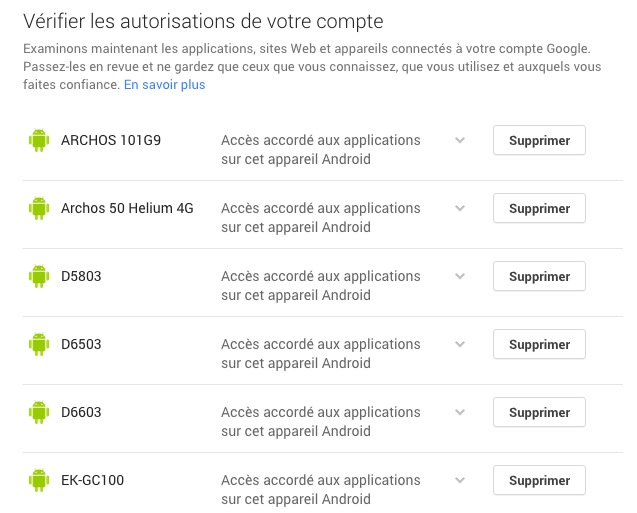Open D6603 details with the chevron
This screenshot has height=513, width=637.
tap(460, 412)
